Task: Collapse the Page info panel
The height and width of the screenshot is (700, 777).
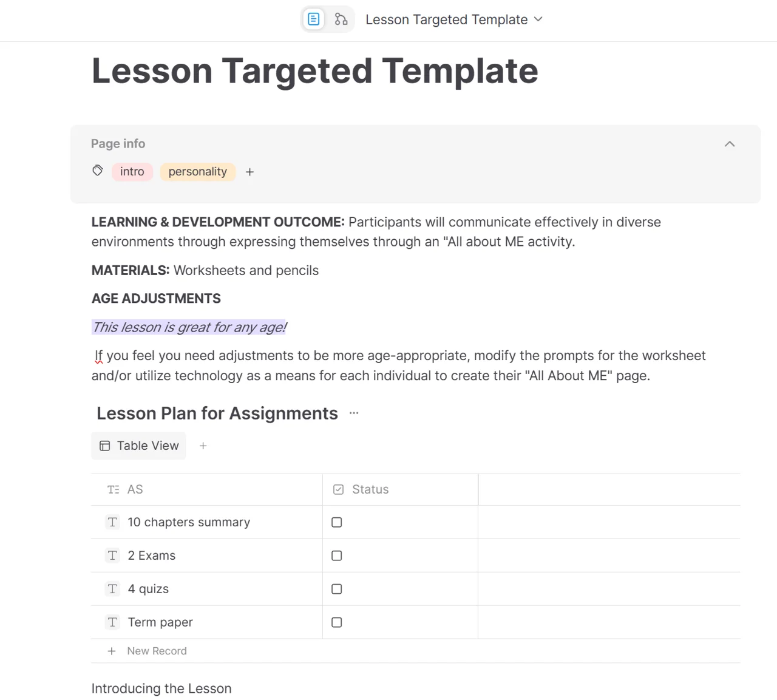Action: pyautogui.click(x=730, y=144)
